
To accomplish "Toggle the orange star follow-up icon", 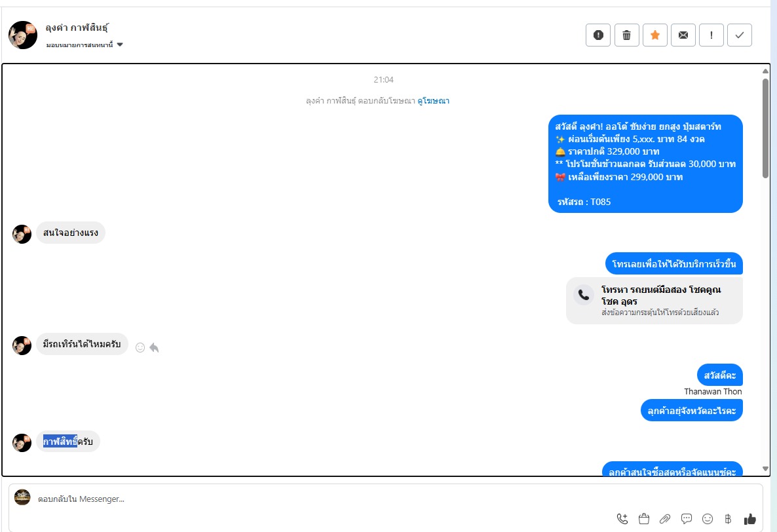I will tap(655, 35).
